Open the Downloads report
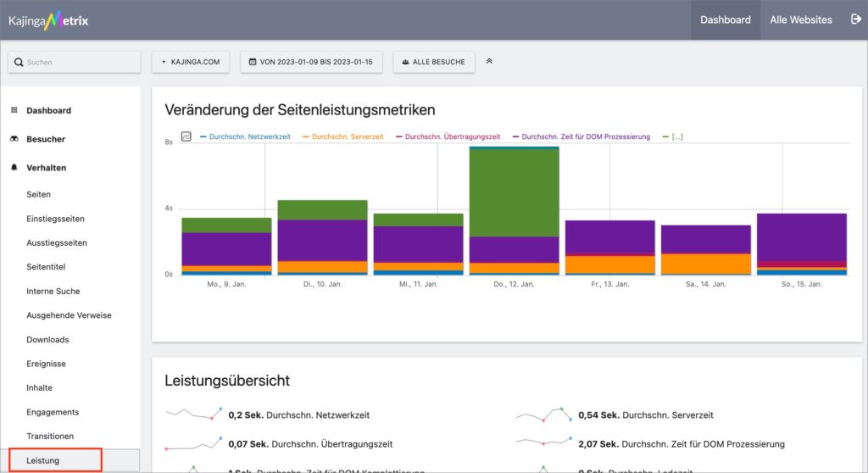This screenshot has width=868, height=473. pos(47,340)
